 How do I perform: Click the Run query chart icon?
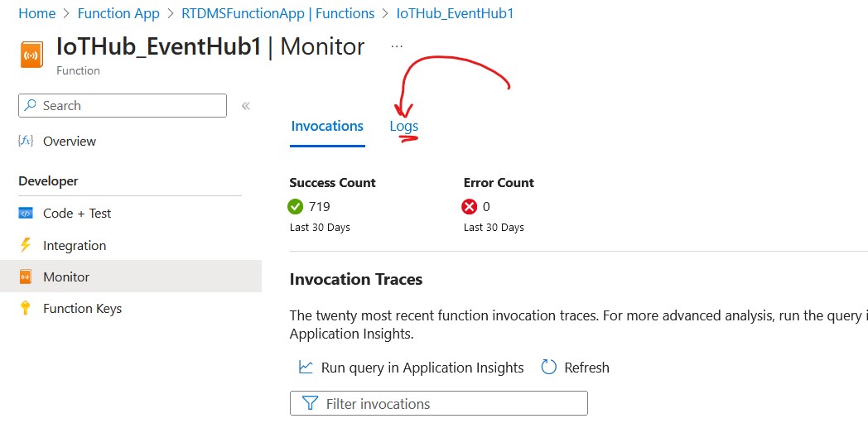pyautogui.click(x=306, y=368)
